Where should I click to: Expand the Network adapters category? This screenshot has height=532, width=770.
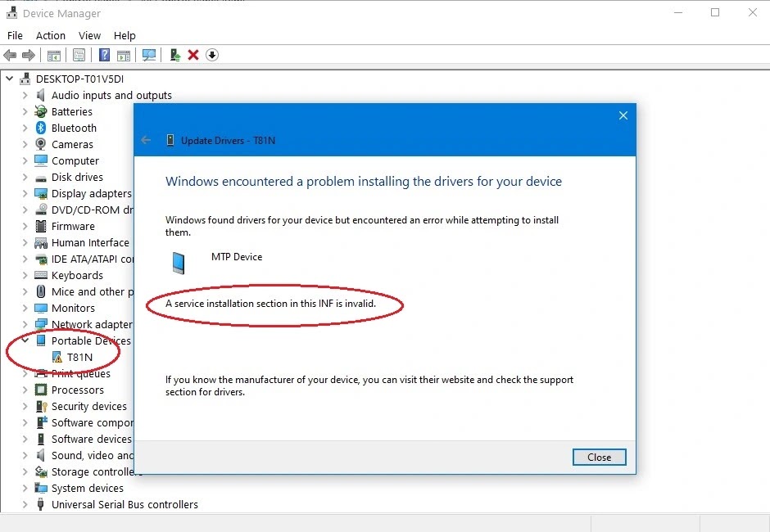tap(25, 324)
